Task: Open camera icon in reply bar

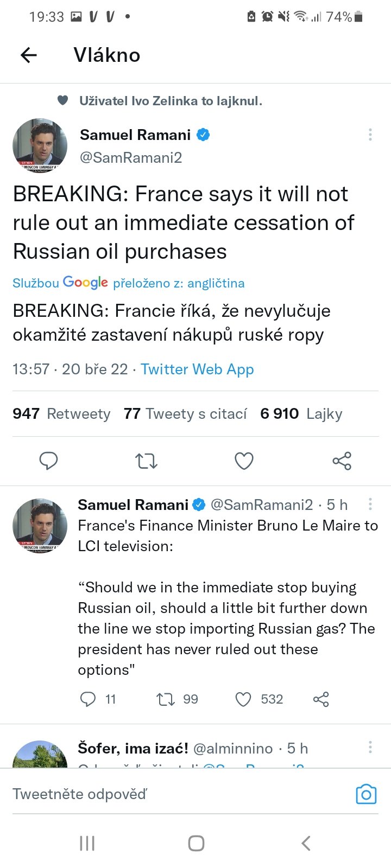Action: point(366,794)
